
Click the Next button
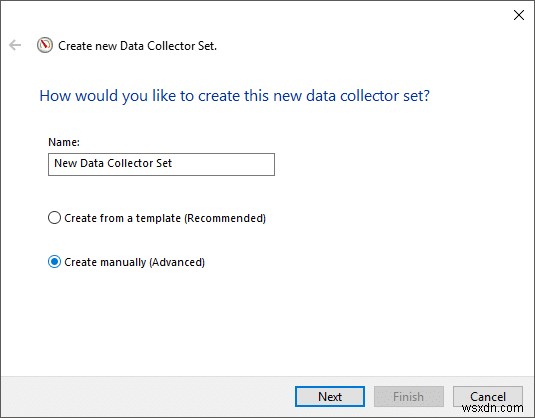pyautogui.click(x=330, y=397)
